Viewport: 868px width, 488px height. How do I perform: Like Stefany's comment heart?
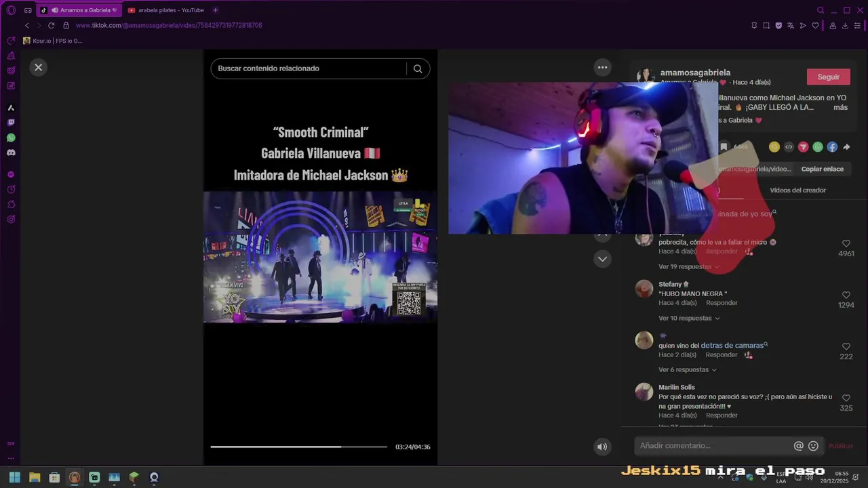pos(846,295)
